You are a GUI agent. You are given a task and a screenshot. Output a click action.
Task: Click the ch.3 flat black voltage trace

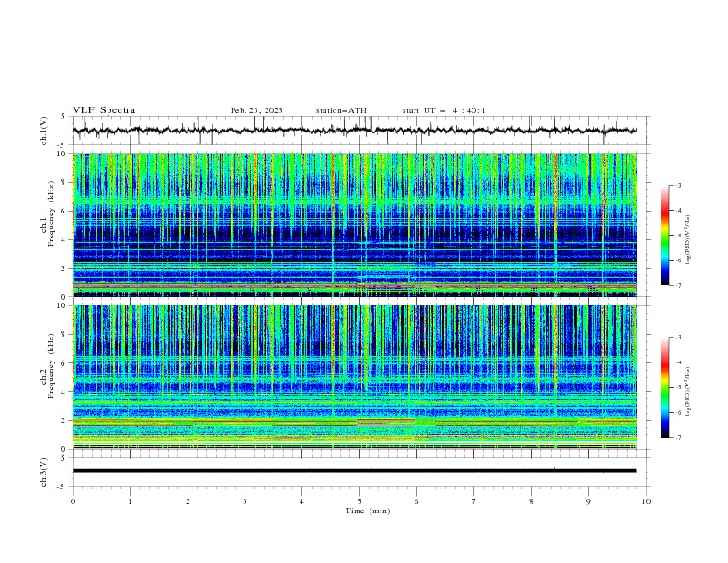354,471
